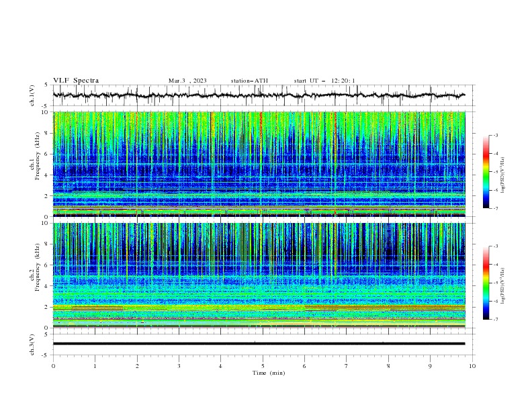
Task: Click the "4" kHz tick on ch.1 panel
Action: point(47,175)
